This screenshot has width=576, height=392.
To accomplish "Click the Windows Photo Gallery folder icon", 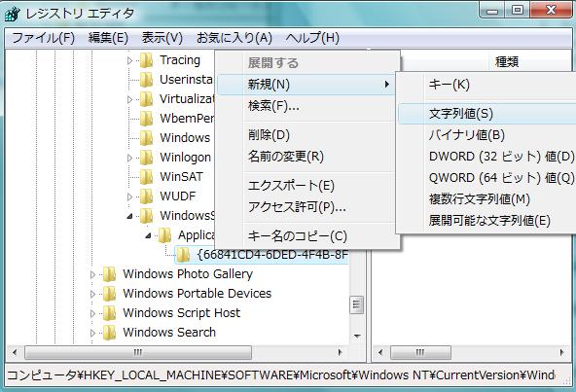I will (x=110, y=274).
